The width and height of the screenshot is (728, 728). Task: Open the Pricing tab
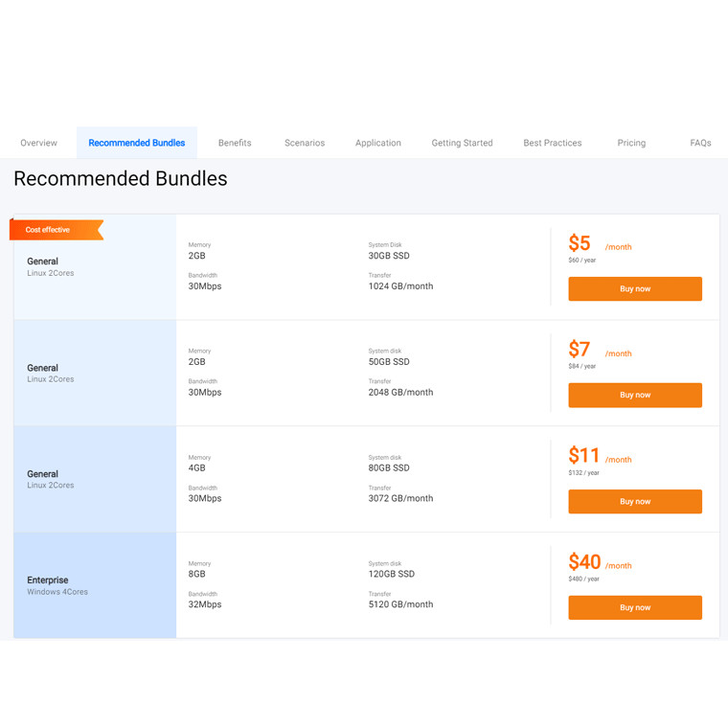point(631,143)
